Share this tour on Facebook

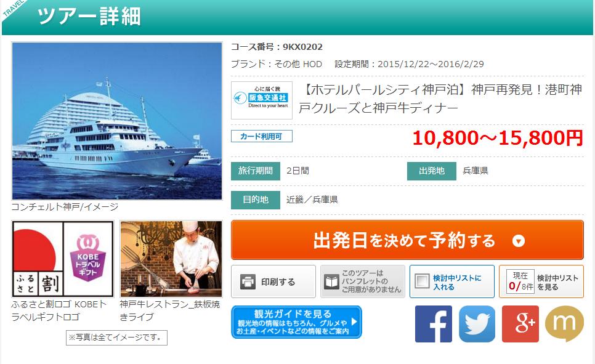point(434,324)
